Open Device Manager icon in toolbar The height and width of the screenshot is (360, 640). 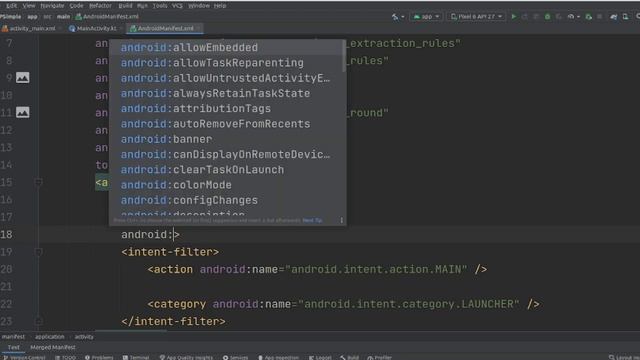625,17
